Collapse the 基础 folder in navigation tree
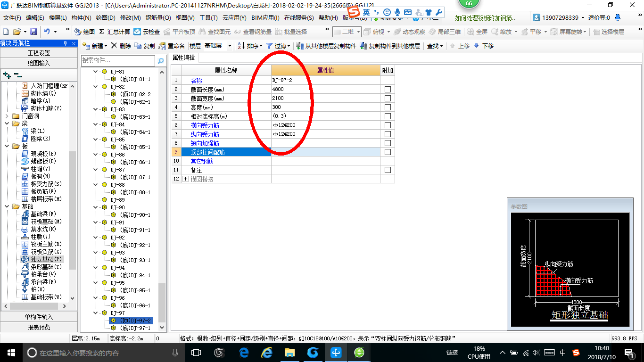The image size is (644, 362). point(7,206)
